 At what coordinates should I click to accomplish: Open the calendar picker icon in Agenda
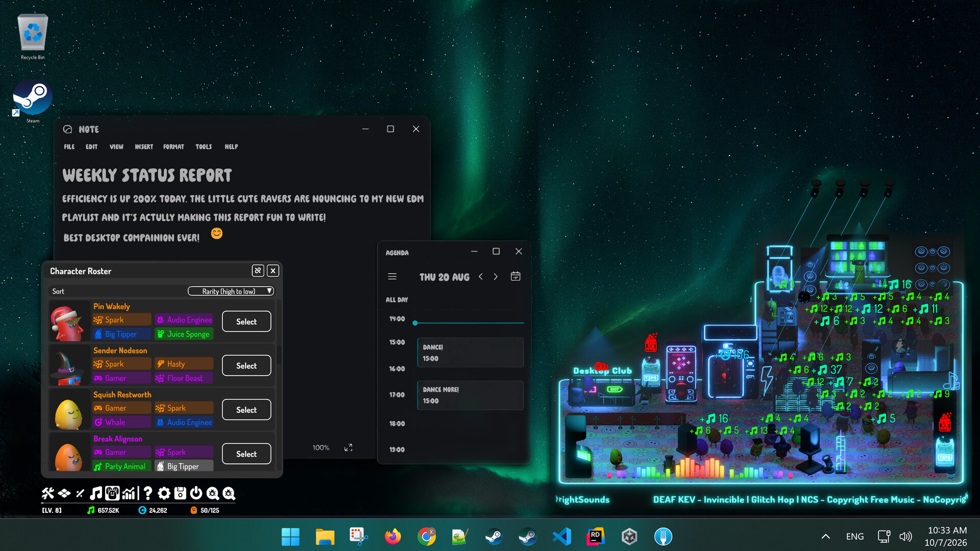coord(516,276)
